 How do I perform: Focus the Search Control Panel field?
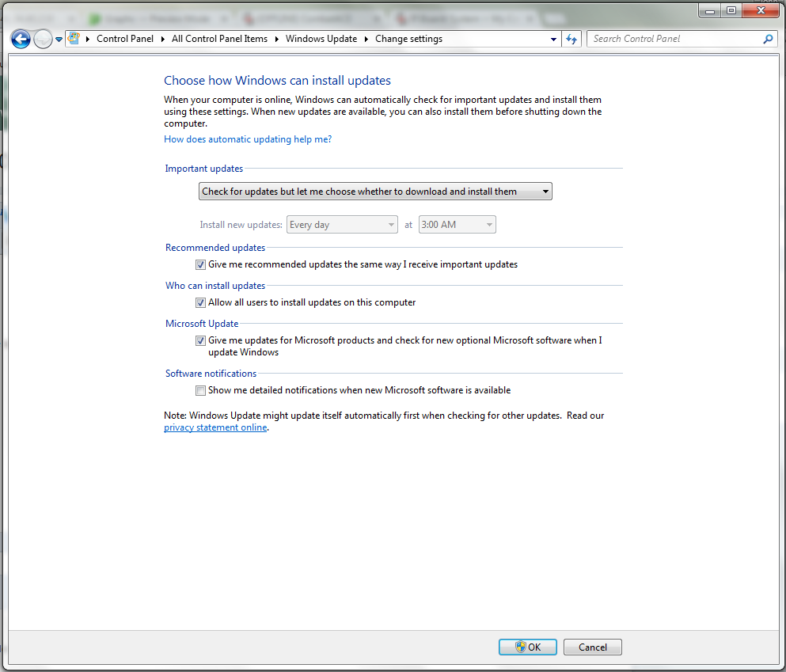(676, 39)
